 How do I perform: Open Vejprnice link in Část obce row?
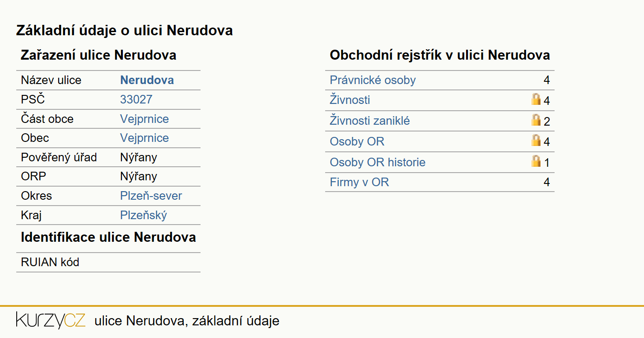click(x=145, y=119)
